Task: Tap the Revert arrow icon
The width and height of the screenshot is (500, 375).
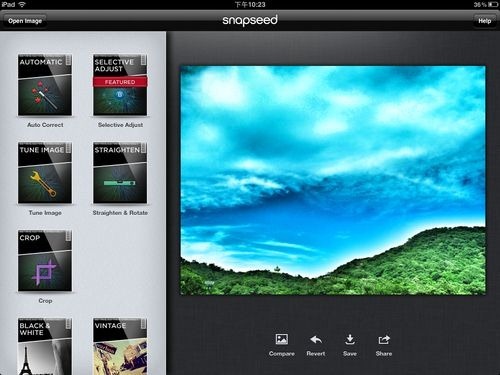Action: click(316, 339)
